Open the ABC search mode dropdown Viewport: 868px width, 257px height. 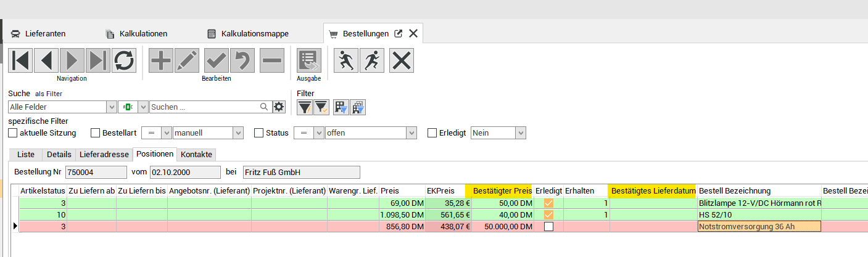click(143, 107)
